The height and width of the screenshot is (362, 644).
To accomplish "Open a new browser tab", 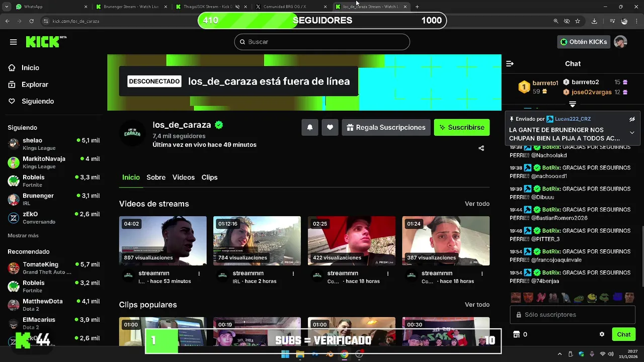I will click(417, 7).
